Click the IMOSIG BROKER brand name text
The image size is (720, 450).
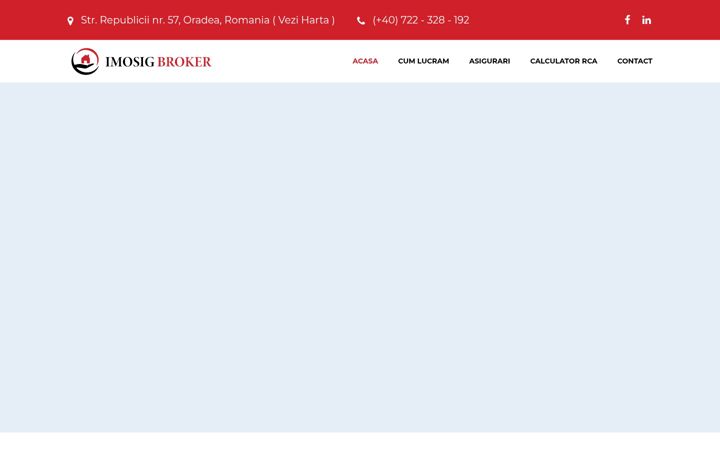(158, 62)
